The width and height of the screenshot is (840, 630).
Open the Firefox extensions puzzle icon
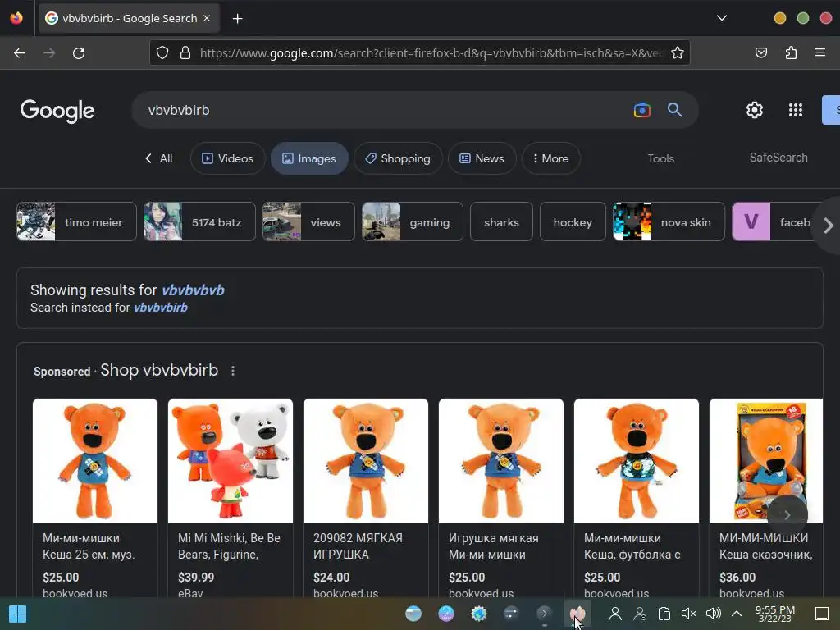791,52
